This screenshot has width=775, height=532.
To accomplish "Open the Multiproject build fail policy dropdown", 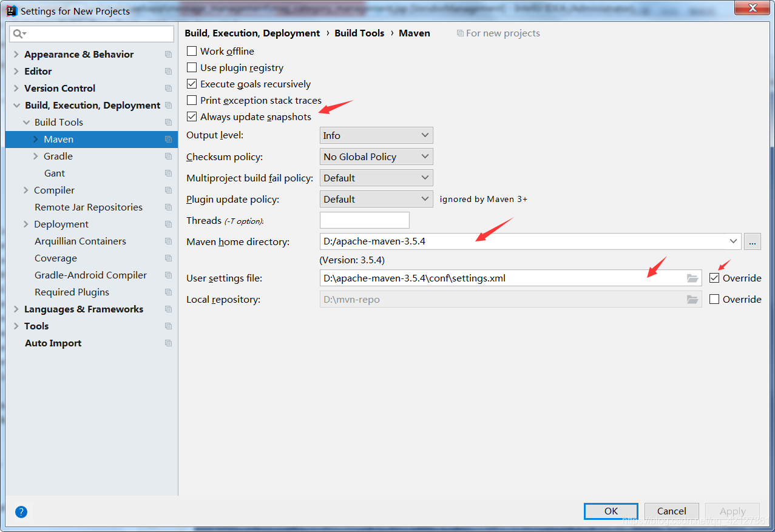I will [x=376, y=178].
